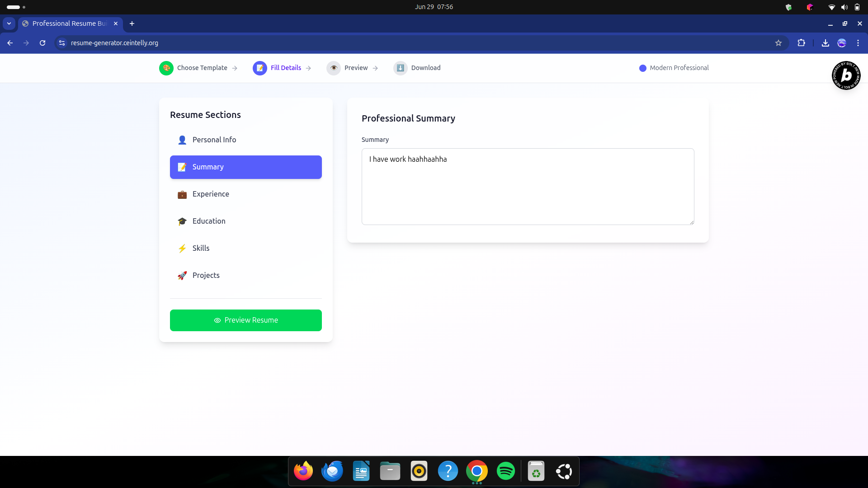Open the Bolt badge icon
Screen dimensions: 868x488
pos(846,75)
